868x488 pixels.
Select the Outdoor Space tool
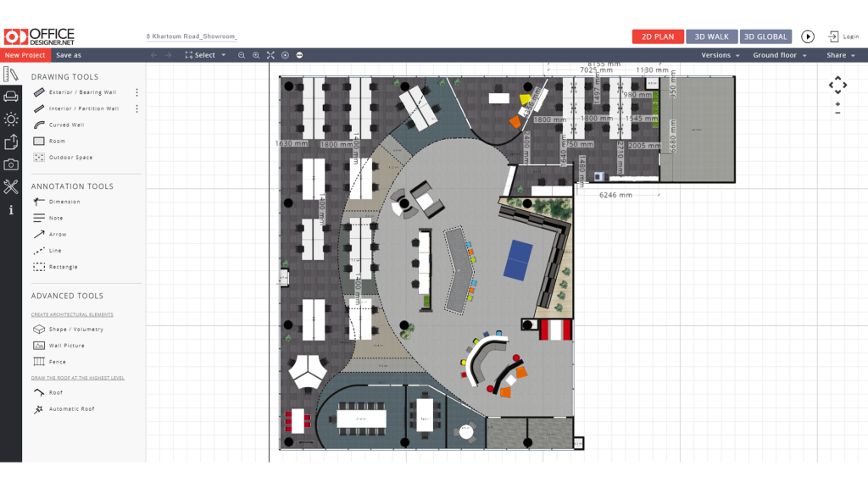point(63,157)
